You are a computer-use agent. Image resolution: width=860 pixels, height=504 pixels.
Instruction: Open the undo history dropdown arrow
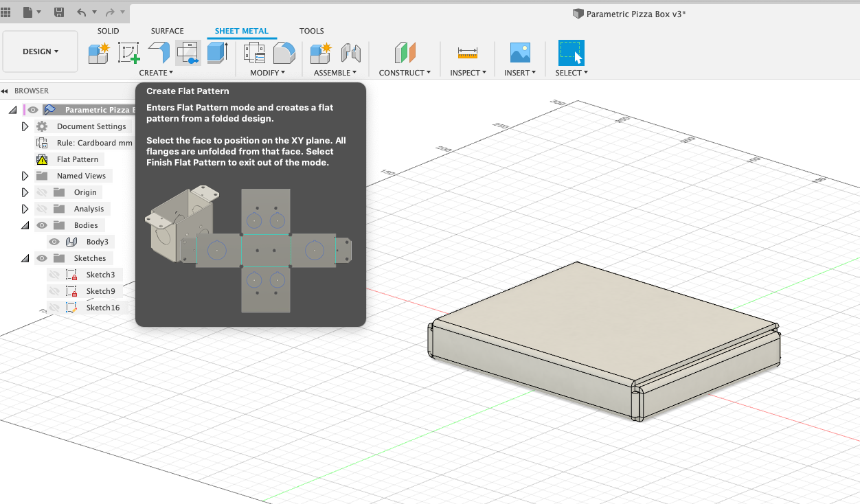[x=94, y=12]
